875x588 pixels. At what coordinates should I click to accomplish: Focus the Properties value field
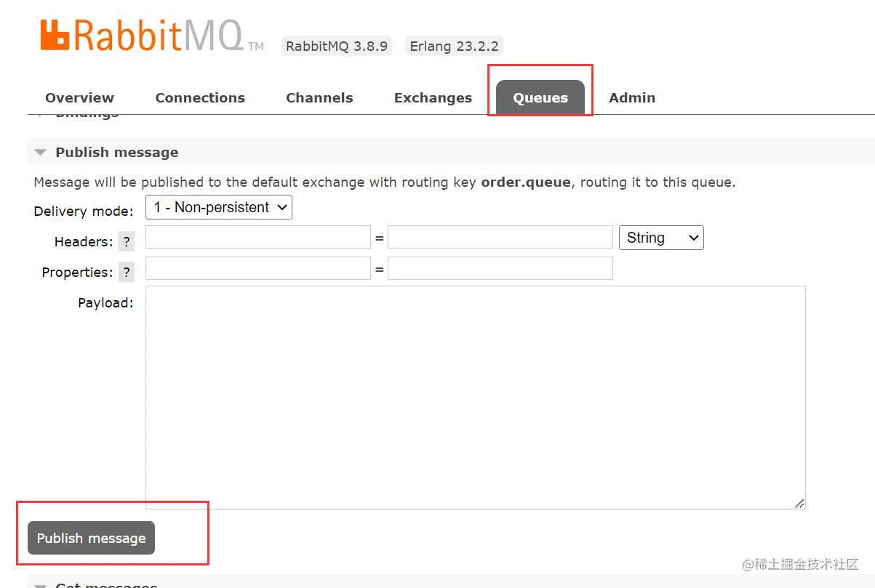pyautogui.click(x=500, y=268)
